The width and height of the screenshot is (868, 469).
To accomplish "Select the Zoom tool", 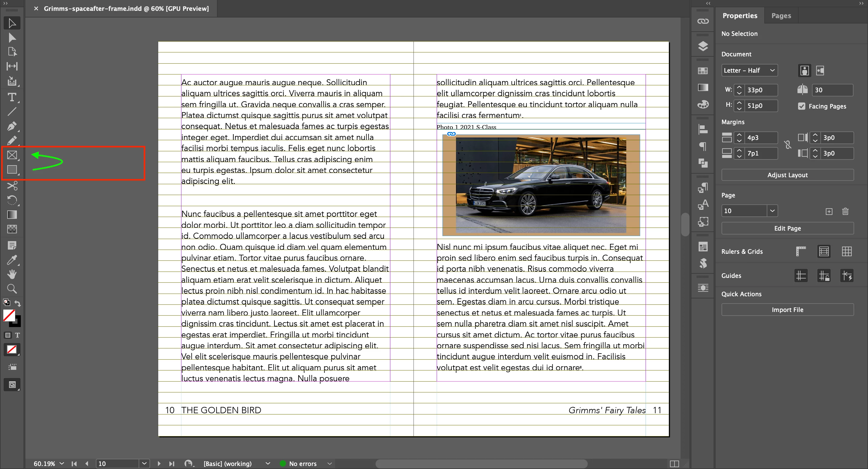I will [x=12, y=289].
